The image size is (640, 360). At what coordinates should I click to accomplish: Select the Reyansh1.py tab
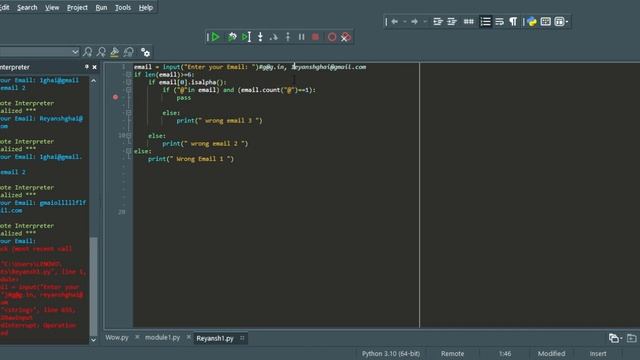point(215,338)
